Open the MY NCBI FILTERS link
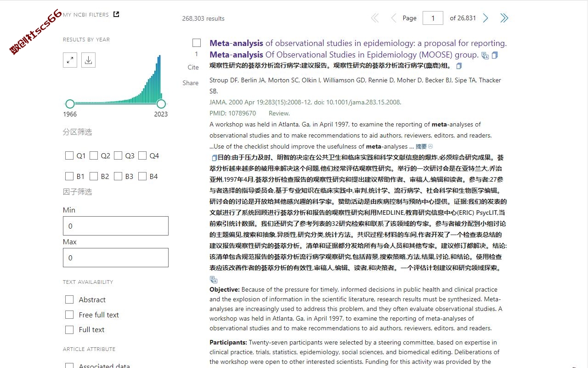Viewport: 588px width, 368px height. [86, 15]
